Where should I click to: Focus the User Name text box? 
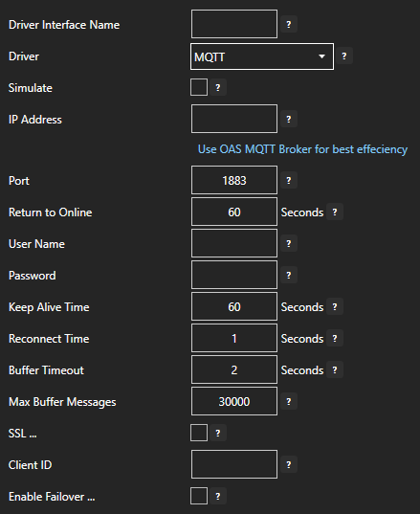234,243
